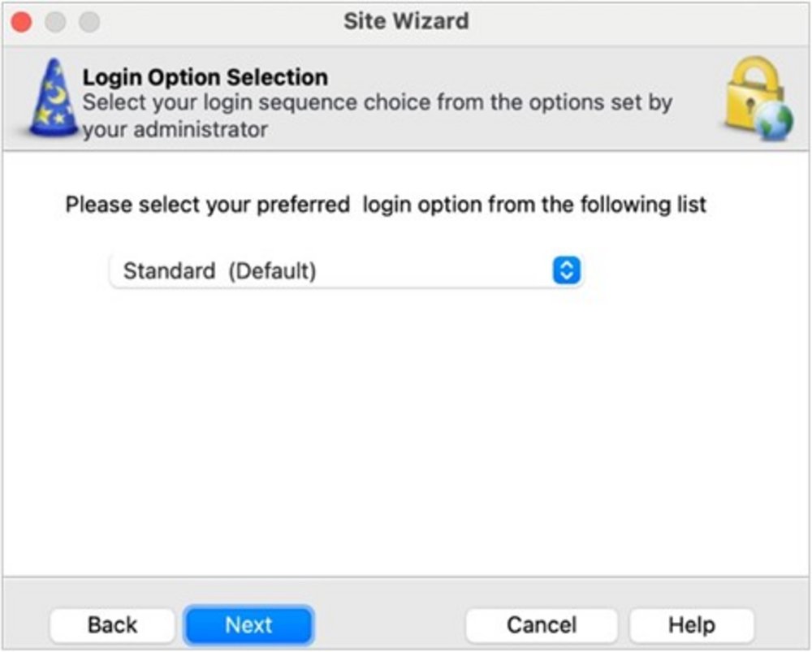Minimize the Site Wizard window

pyautogui.click(x=55, y=21)
